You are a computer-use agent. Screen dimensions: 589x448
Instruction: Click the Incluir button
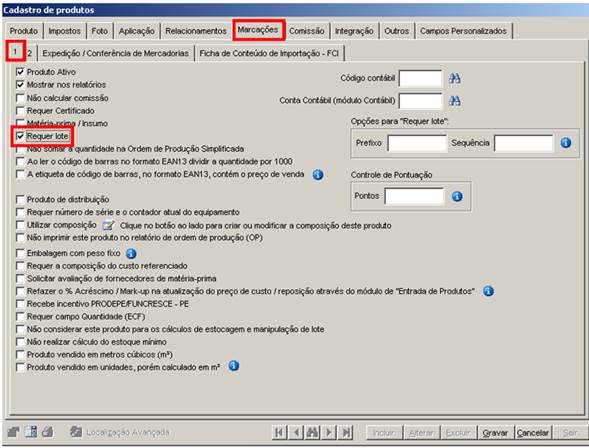pyautogui.click(x=384, y=433)
